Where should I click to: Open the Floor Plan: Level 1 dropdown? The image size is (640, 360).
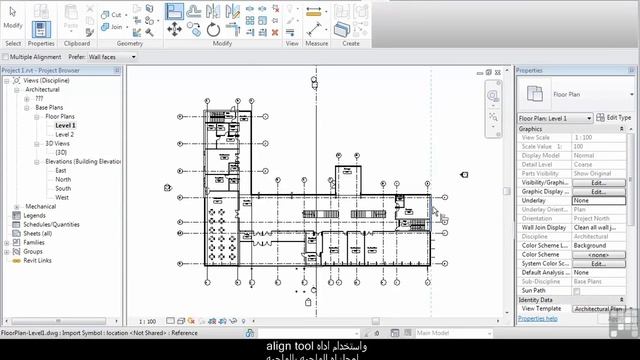555,118
